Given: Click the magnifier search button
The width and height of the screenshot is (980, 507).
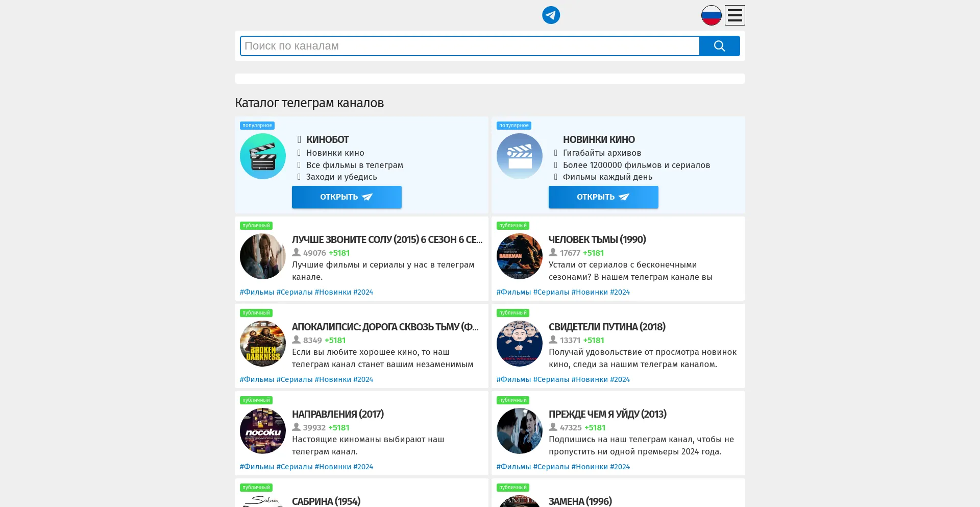Looking at the screenshot, I should coord(720,46).
